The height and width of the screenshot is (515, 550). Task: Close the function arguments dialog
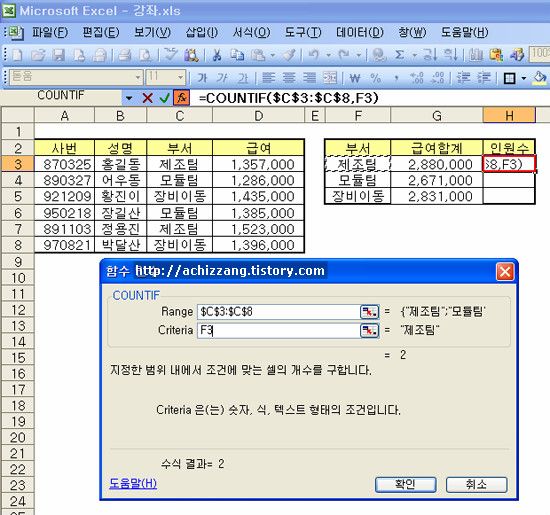505,272
